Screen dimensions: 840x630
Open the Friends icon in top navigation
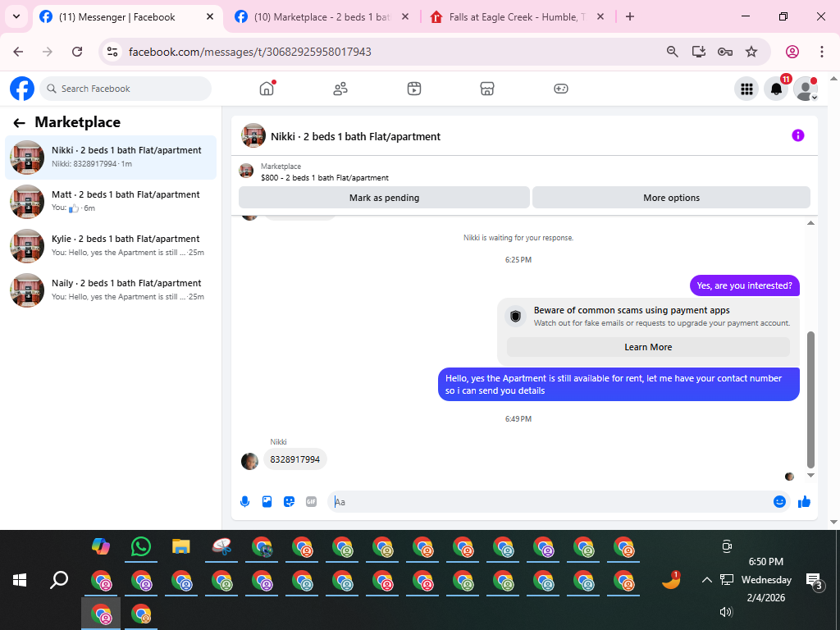[x=340, y=89]
